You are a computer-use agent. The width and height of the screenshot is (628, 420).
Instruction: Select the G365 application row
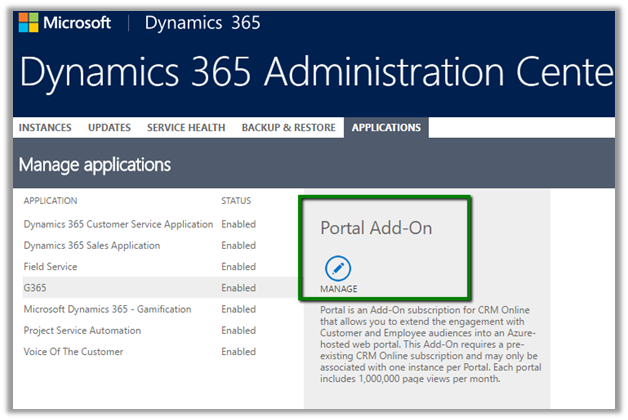pyautogui.click(x=36, y=288)
